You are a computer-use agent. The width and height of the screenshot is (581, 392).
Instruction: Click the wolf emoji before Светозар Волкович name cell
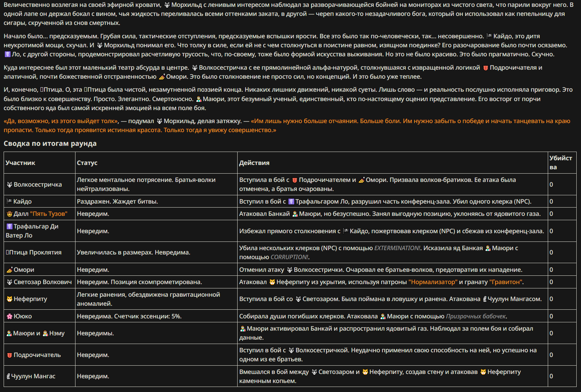(9, 282)
